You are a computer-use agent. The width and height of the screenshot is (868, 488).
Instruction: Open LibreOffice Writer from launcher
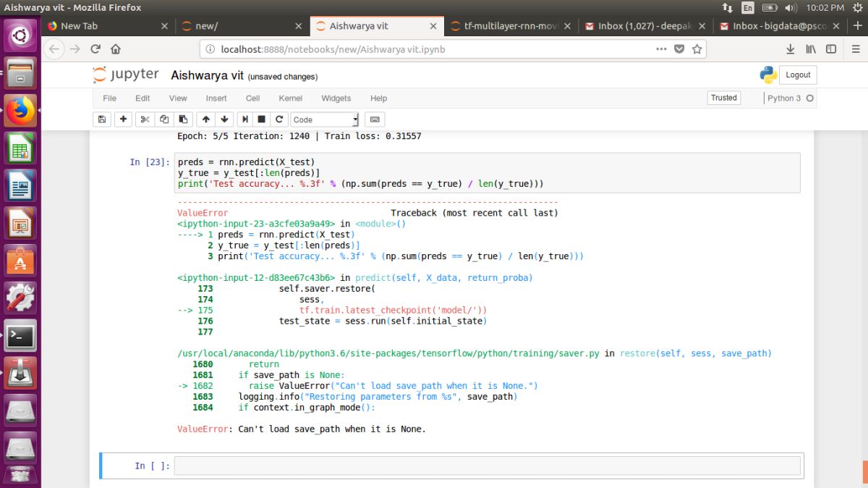(x=20, y=186)
